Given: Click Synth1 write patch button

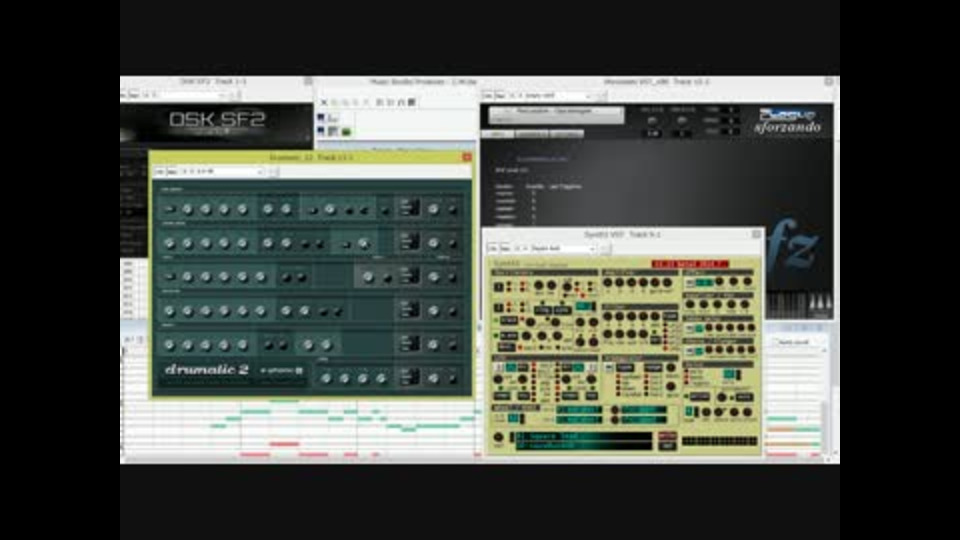Looking at the screenshot, I should (667, 436).
